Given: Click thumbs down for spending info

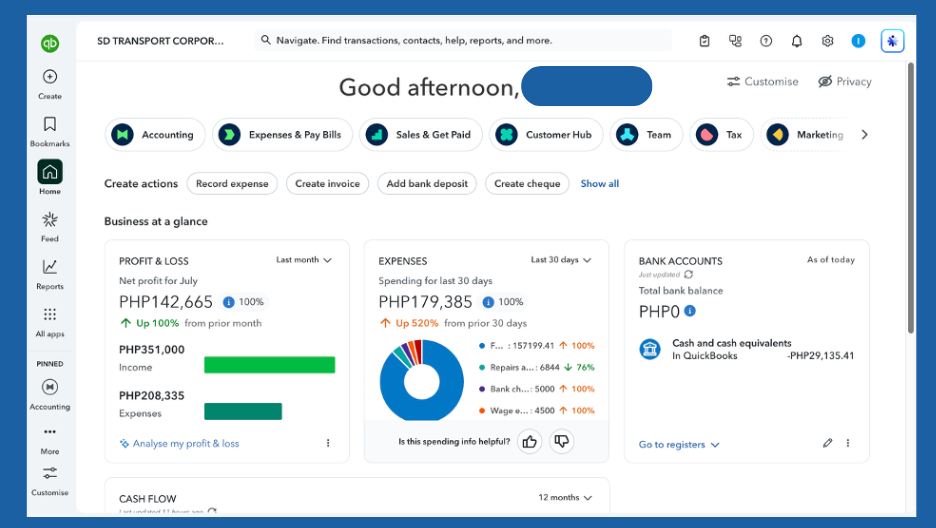Looking at the screenshot, I should point(562,441).
